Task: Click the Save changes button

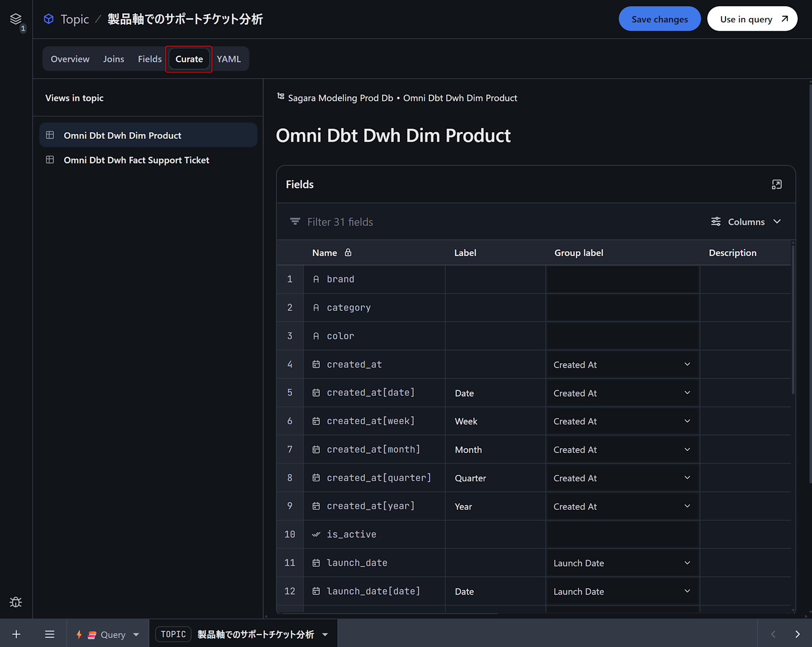Action: tap(659, 19)
